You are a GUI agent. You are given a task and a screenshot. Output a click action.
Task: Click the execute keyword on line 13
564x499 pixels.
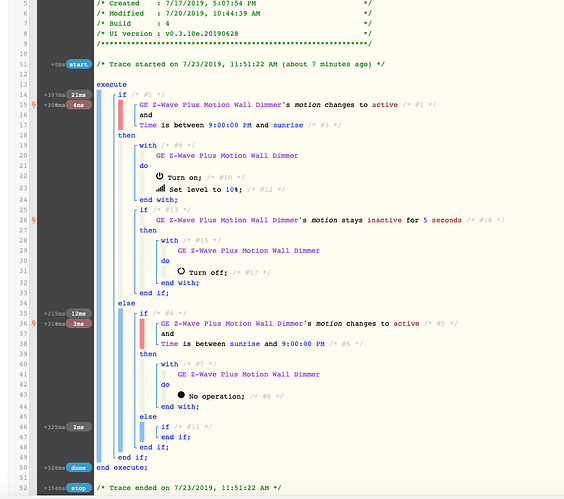[112, 85]
